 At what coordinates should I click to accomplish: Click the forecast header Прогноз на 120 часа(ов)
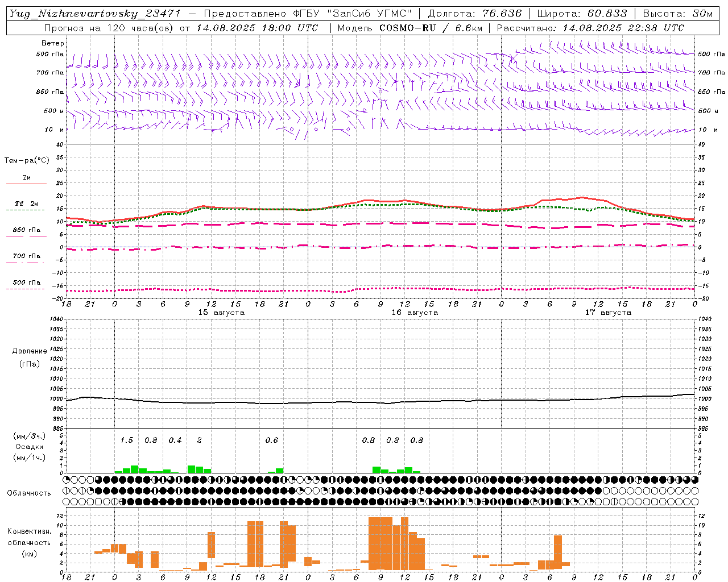coord(109,28)
